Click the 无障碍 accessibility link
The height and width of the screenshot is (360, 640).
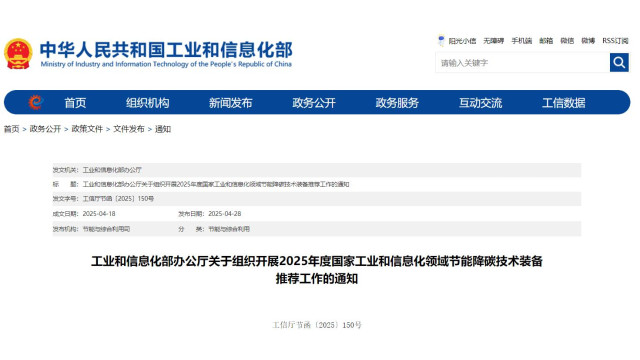coord(493,41)
